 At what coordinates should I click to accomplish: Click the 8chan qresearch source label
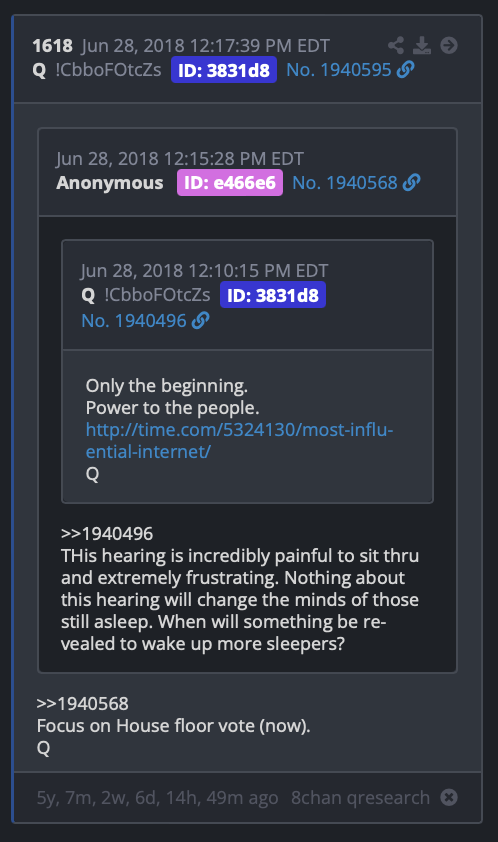tap(360, 798)
